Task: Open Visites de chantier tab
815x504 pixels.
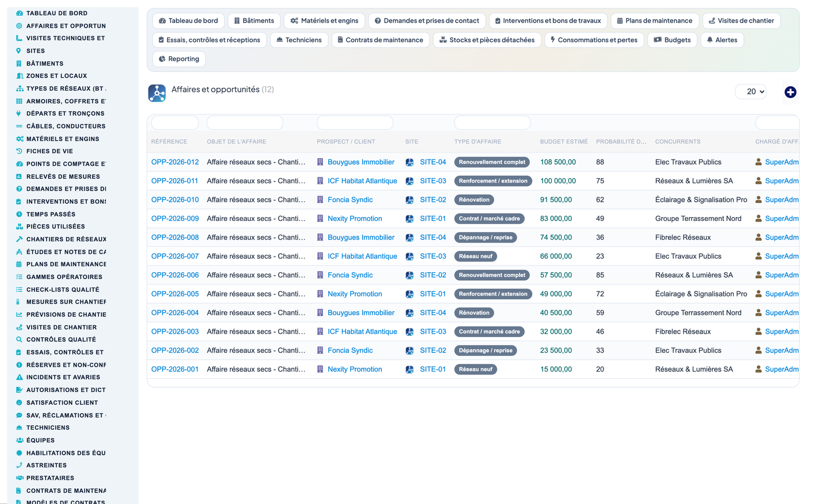Action: (741, 21)
